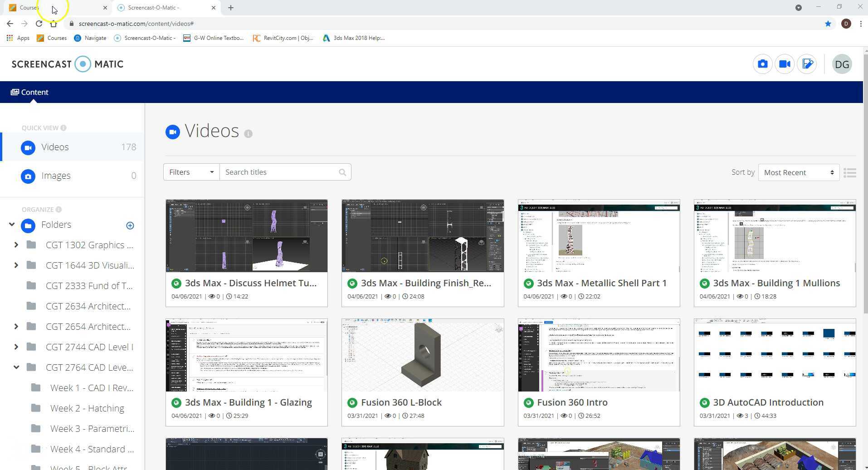This screenshot has width=868, height=470.
Task: Open the video editor icon
Action: [x=808, y=64]
